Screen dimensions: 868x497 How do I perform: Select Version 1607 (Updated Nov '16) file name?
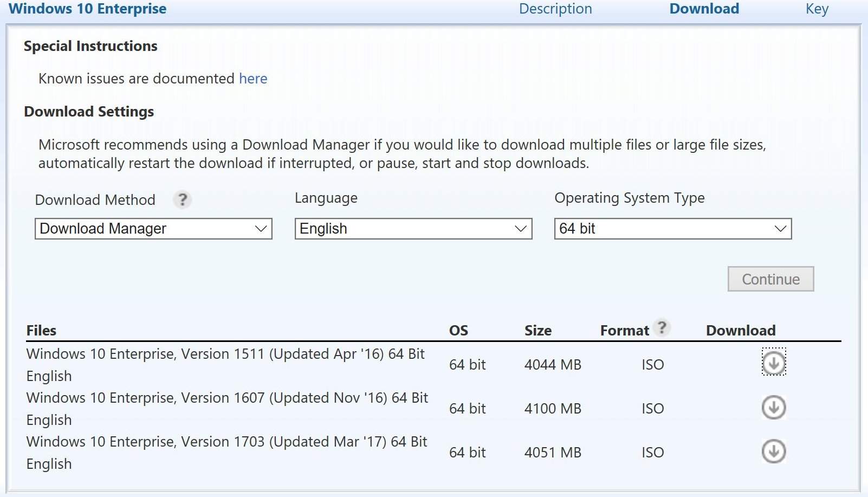[227, 409]
